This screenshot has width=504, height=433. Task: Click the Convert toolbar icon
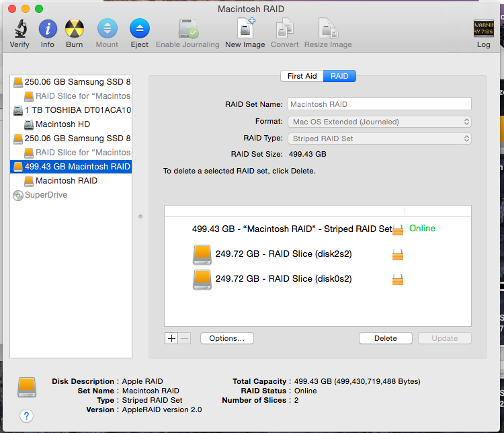[x=285, y=28]
